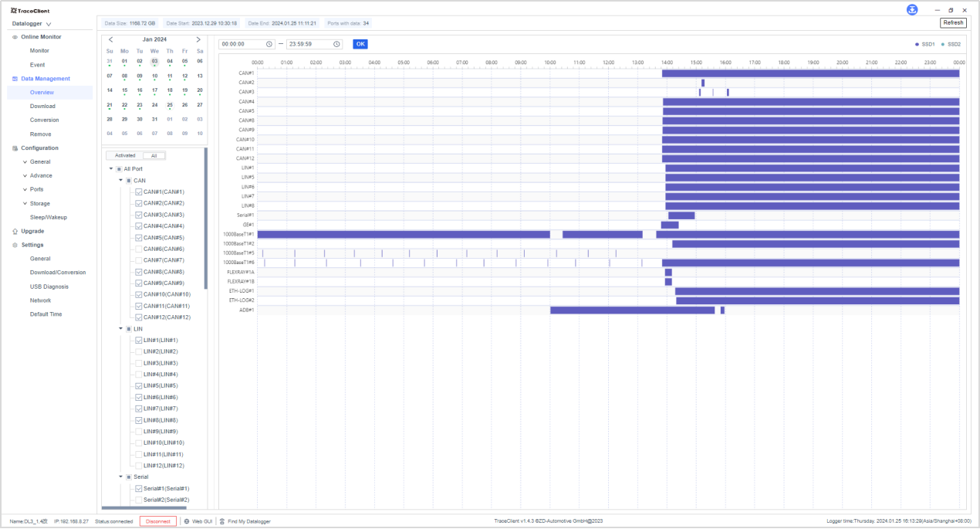
Task: Uncheck the CAN#1 port checkbox
Action: [x=139, y=192]
